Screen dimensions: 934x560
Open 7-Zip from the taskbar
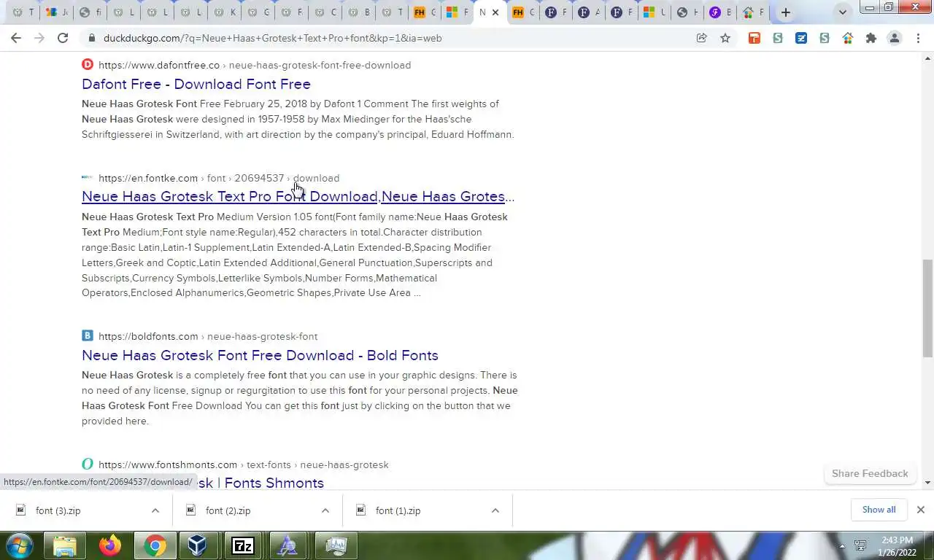click(x=243, y=545)
